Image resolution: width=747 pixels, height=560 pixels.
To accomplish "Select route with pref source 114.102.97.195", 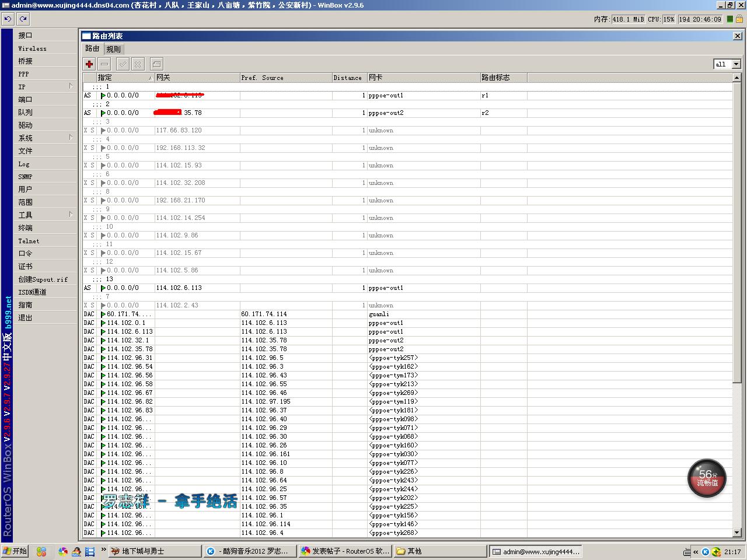I will tap(407, 402).
